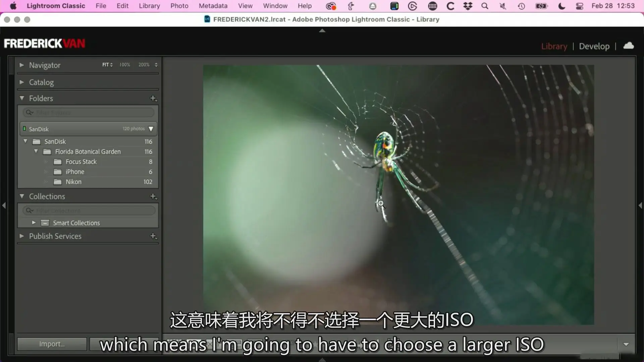
Task: Collapse the Collections panel
Action: [x=22, y=196]
